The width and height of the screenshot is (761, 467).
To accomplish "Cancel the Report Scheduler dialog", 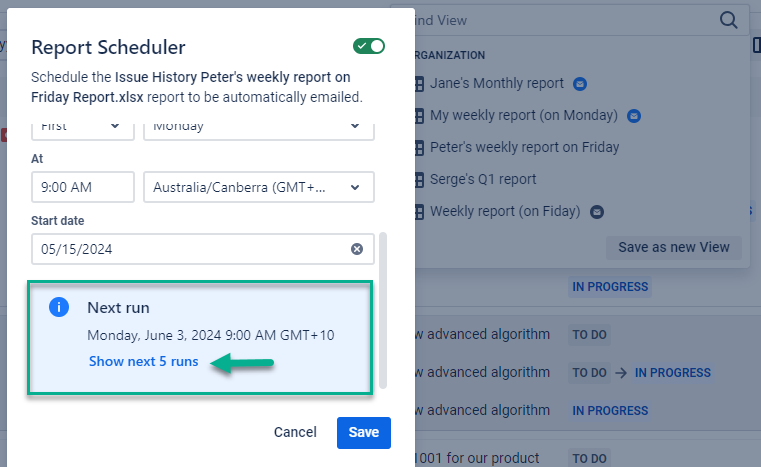I will 295,432.
